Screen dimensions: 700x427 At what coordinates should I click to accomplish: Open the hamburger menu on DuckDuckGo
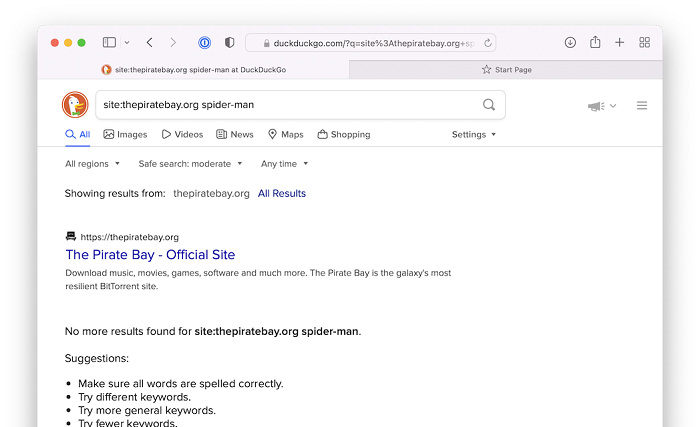tap(642, 106)
